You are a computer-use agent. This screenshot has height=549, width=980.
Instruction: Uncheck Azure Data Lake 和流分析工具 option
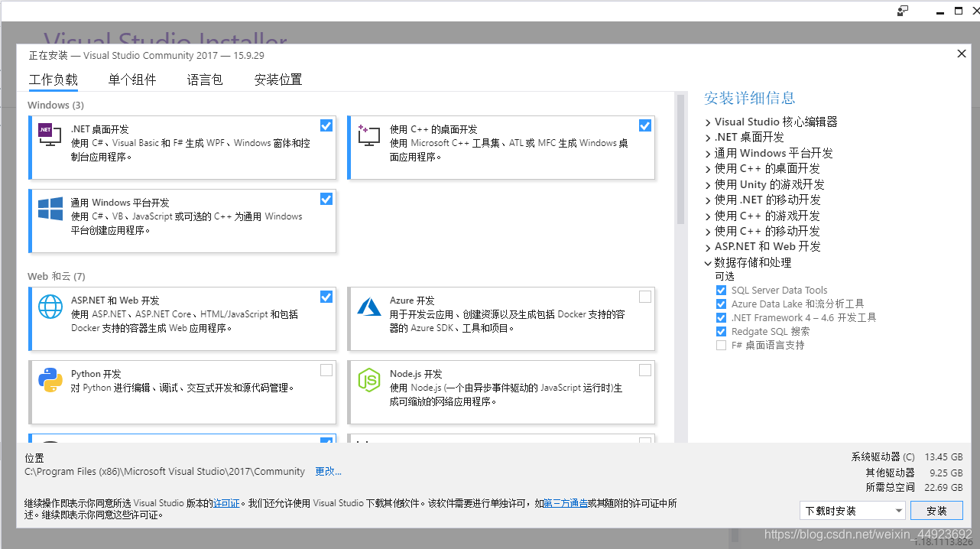coord(721,304)
